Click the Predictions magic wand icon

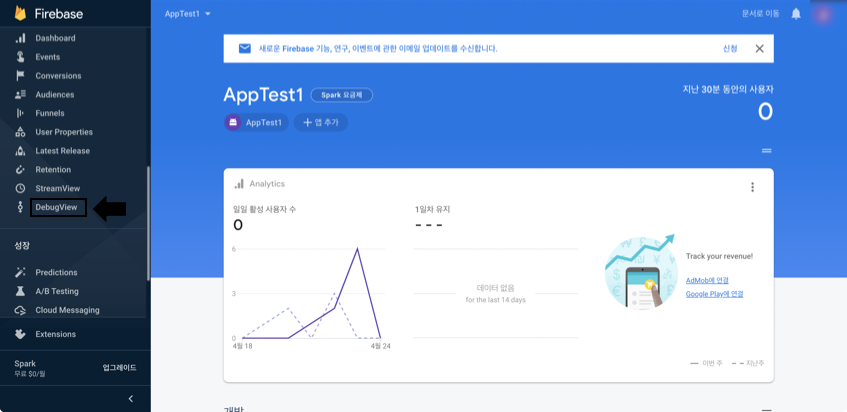point(20,272)
